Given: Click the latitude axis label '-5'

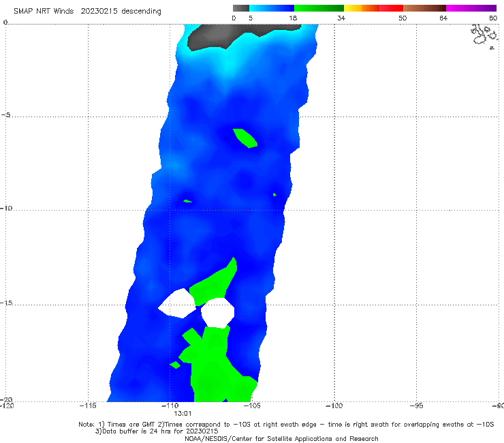Looking at the screenshot, I should (5, 115).
